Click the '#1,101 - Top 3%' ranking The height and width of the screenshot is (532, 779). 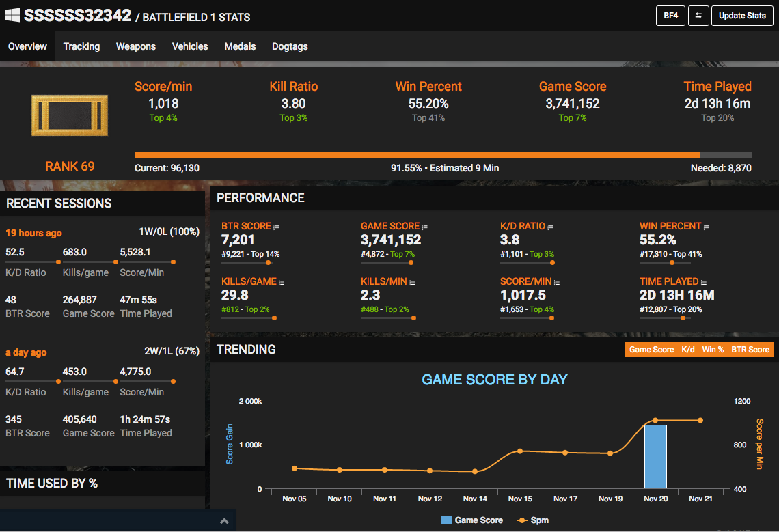(527, 254)
